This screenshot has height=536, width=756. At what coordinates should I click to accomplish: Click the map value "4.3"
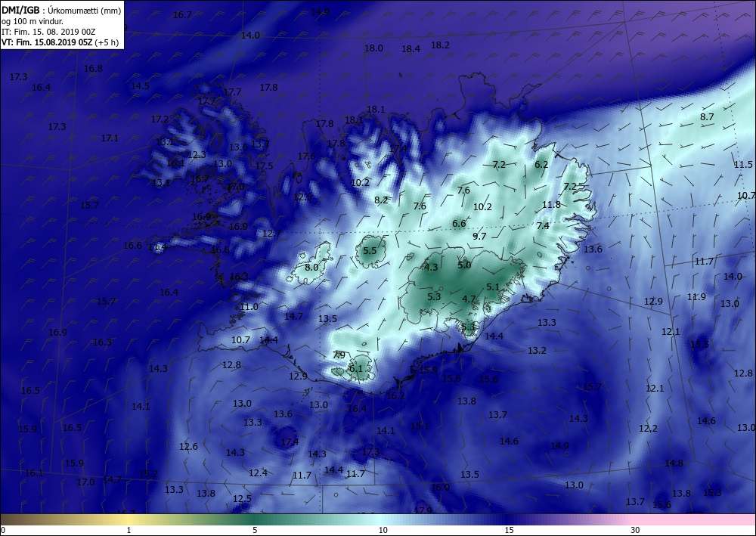pyautogui.click(x=431, y=267)
